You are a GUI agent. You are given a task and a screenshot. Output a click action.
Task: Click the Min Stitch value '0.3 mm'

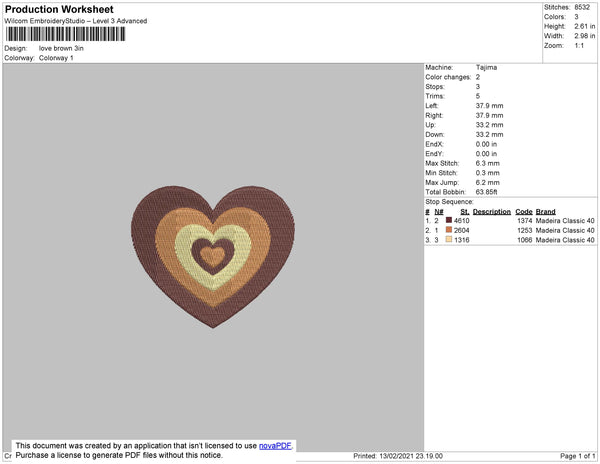(x=488, y=173)
